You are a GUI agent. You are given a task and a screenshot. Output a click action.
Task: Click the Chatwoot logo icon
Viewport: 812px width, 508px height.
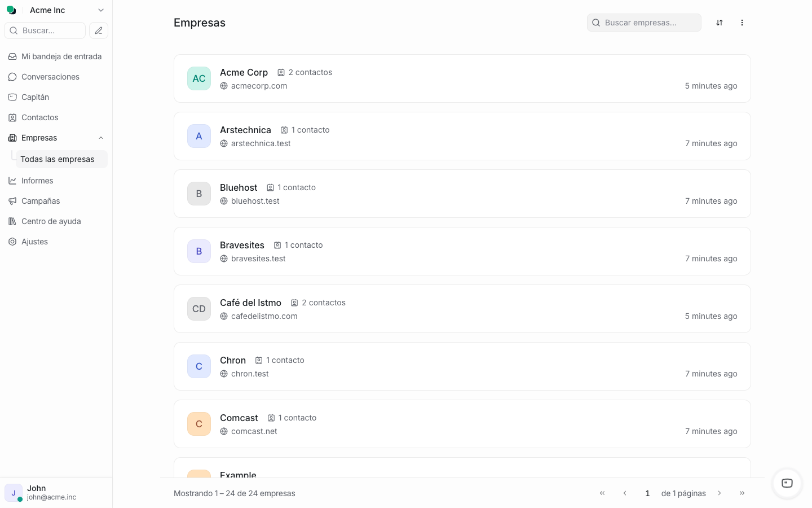click(11, 10)
